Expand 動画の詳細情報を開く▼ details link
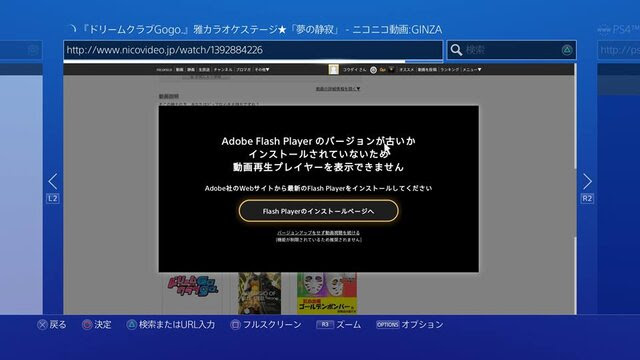The height and width of the screenshot is (360, 640). click(x=338, y=89)
